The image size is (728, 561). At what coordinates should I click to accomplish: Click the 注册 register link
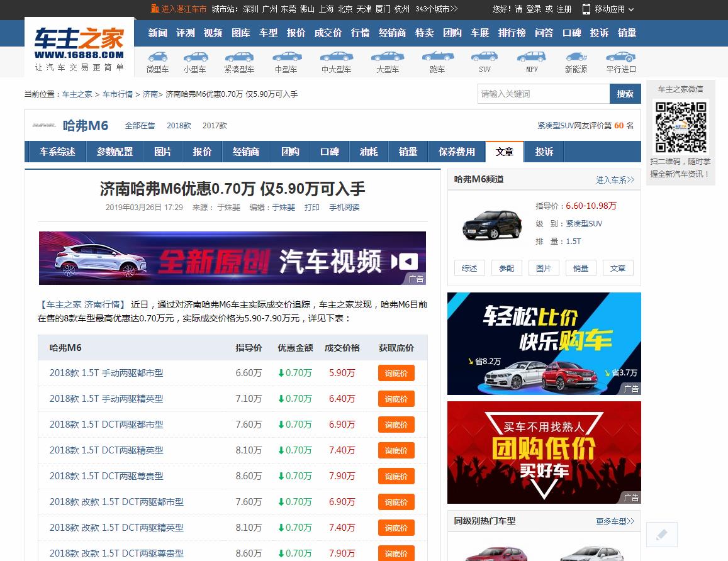click(x=564, y=9)
